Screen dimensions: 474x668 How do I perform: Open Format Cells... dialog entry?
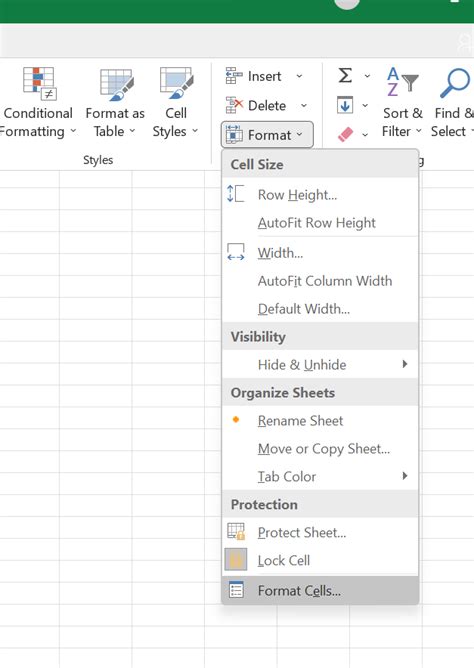click(320, 590)
